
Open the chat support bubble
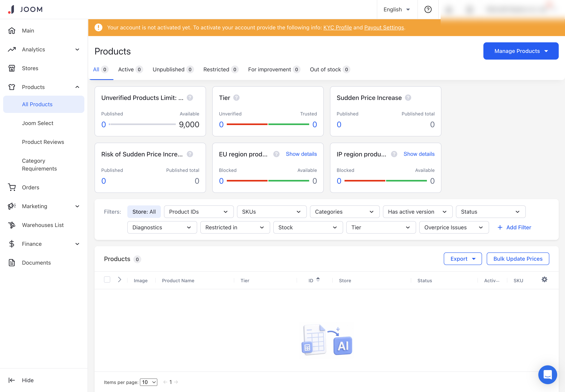548,375
